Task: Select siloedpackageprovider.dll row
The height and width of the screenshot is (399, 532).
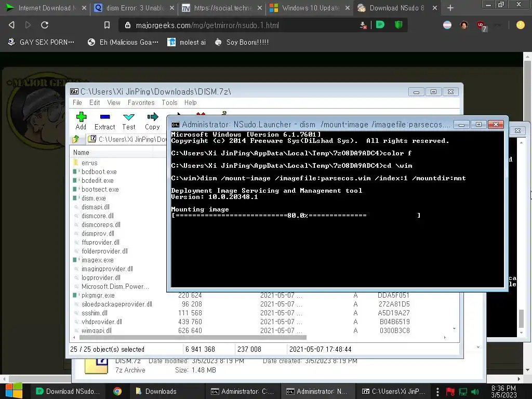Action: [117, 304]
